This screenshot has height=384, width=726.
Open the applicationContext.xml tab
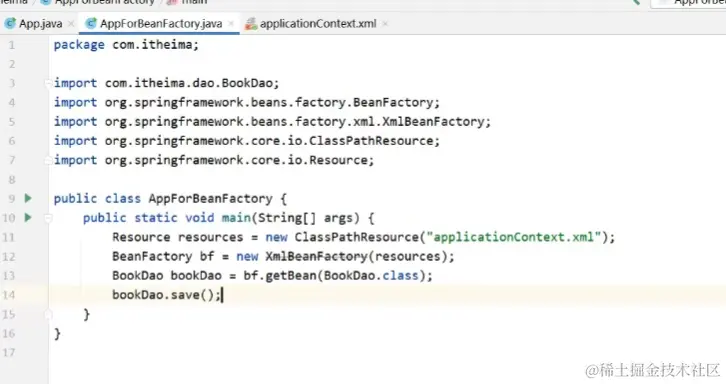[x=318, y=24]
